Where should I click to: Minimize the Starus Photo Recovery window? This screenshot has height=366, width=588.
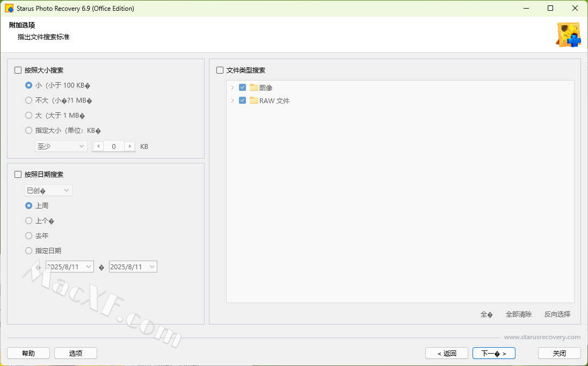(526, 8)
